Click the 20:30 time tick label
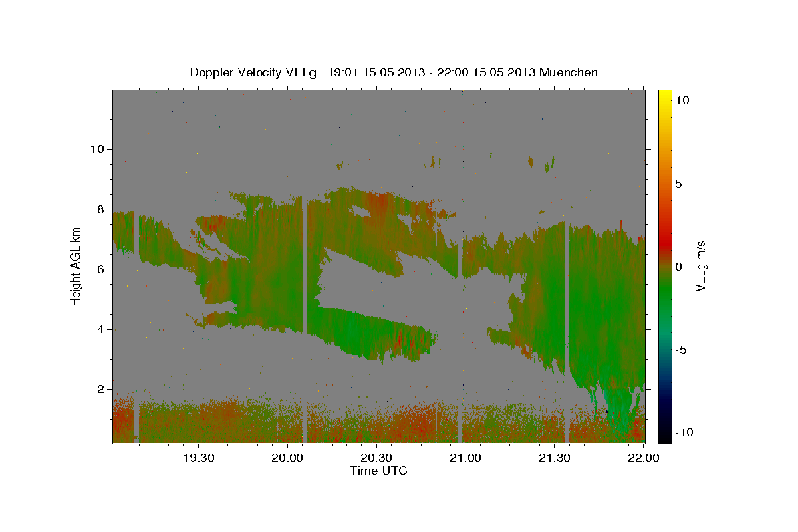This screenshot has height=532, width=798. coord(376,458)
